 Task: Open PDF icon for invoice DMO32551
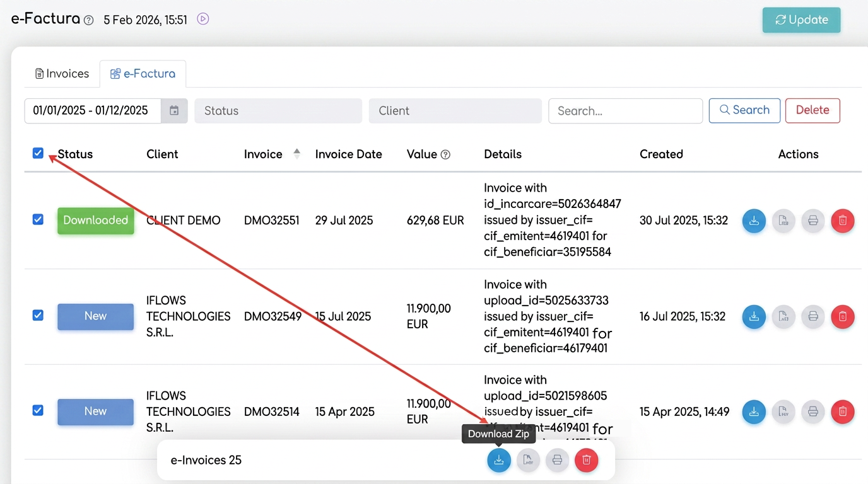click(783, 221)
